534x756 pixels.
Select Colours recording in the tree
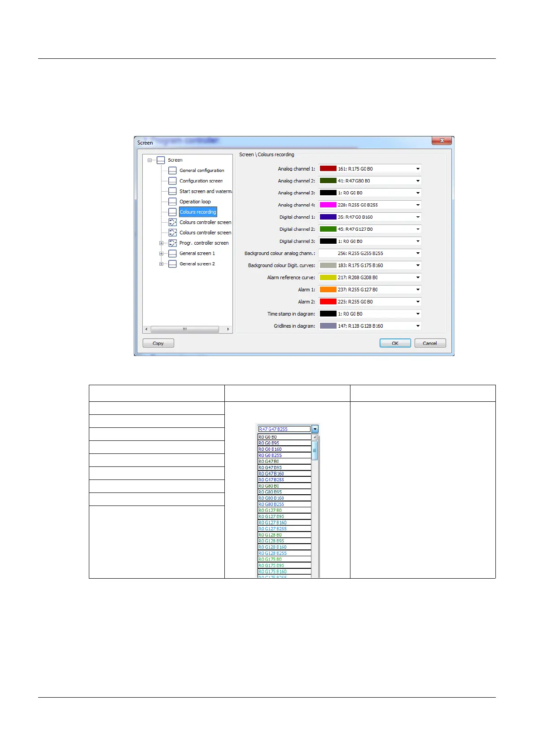tap(198, 212)
